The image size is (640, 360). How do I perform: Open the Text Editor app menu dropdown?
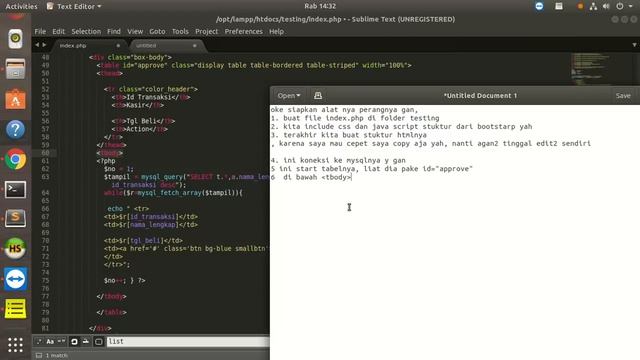74,6
